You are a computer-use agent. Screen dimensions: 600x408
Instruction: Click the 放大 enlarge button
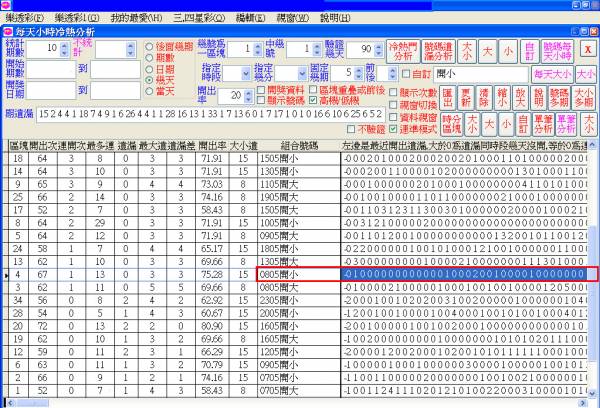[x=521, y=96]
